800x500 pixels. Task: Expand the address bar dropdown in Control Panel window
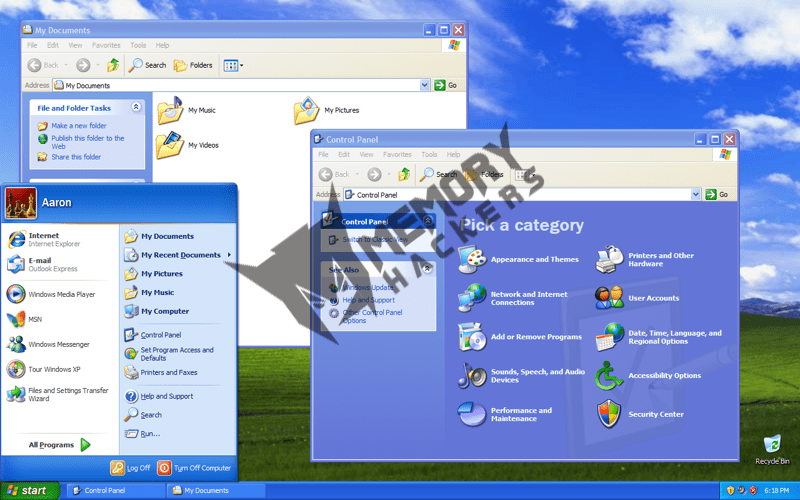click(x=695, y=194)
